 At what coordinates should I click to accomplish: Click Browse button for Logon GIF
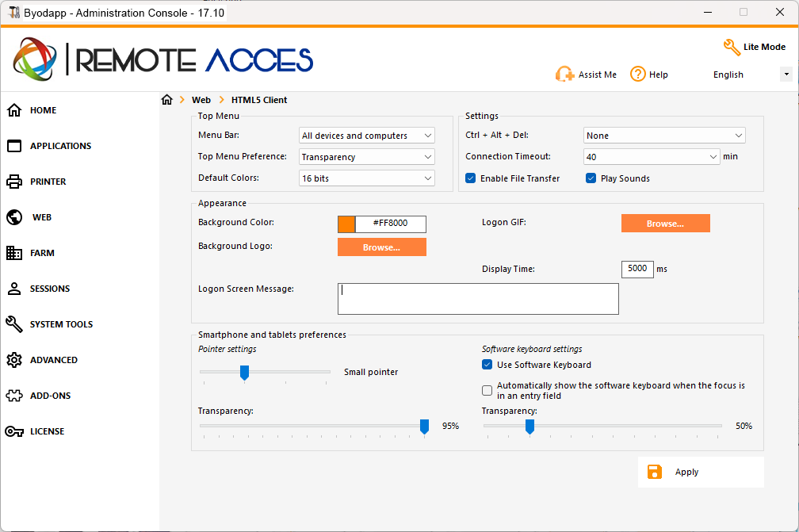pos(666,224)
